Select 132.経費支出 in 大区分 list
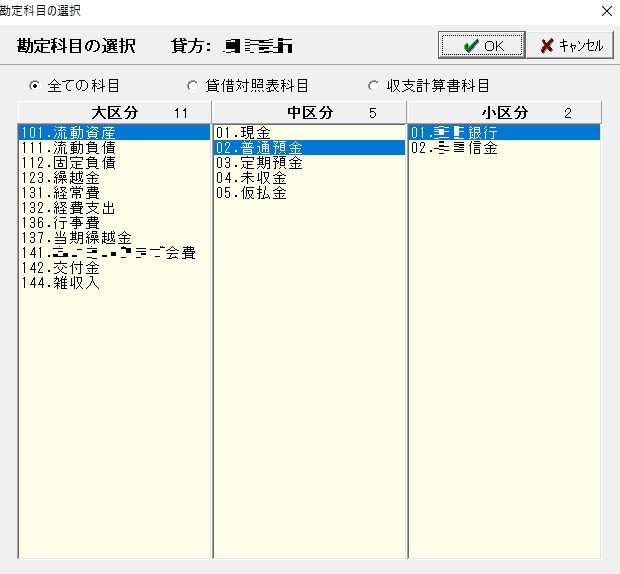This screenshot has height=574, width=620. pyautogui.click(x=114, y=208)
